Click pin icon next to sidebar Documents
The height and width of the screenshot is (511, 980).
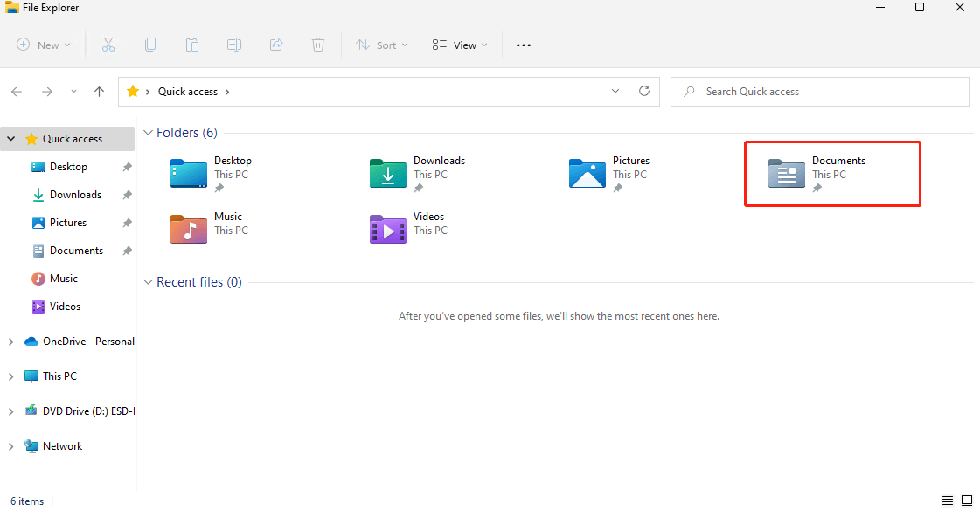pos(128,251)
